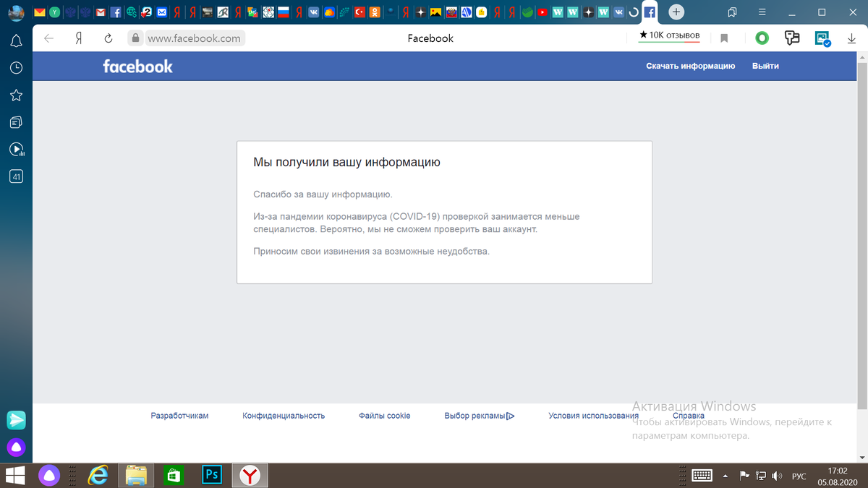Reload the Facebook page
The height and width of the screenshot is (488, 868).
[x=109, y=38]
